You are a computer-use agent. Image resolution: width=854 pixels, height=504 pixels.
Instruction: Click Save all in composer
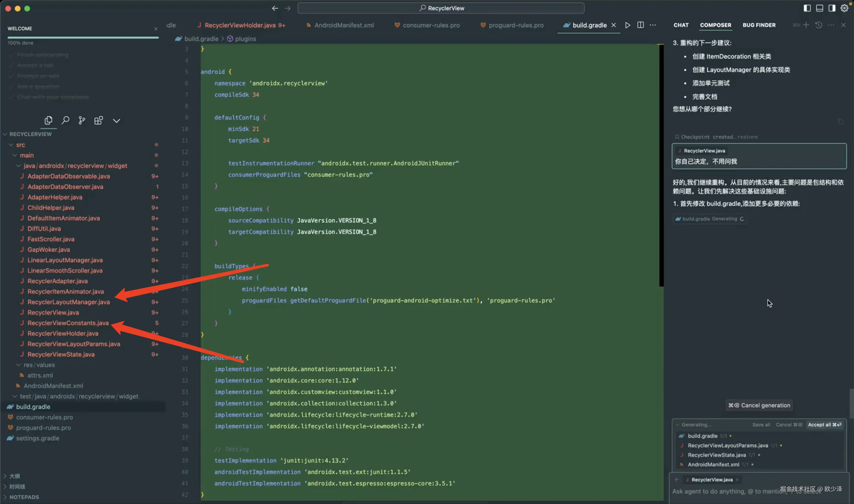(x=761, y=424)
